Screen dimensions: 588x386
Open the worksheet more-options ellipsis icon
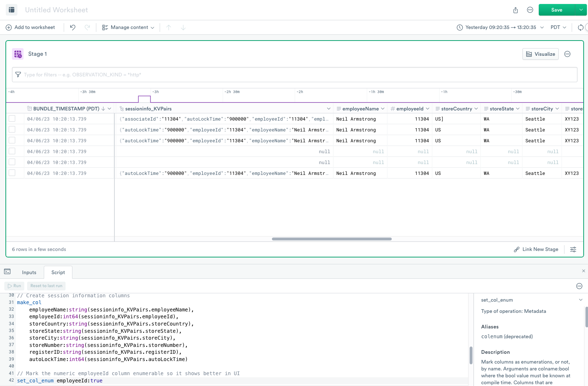tap(530, 10)
